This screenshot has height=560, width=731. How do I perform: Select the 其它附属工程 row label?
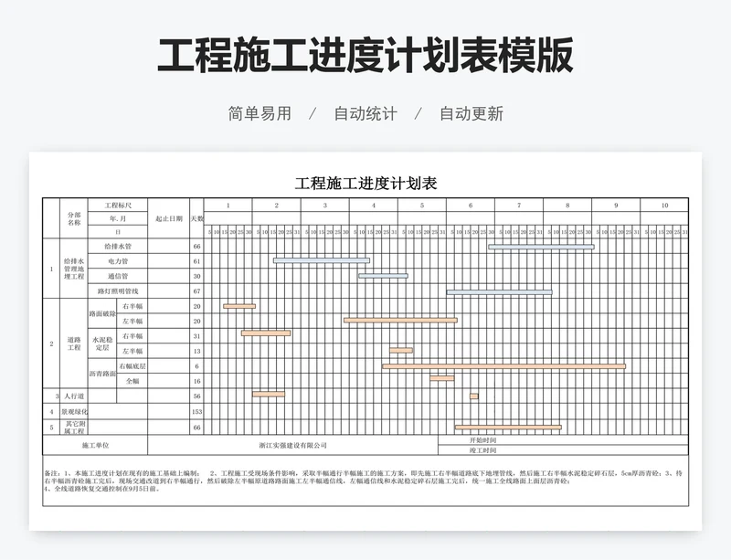click(x=74, y=428)
